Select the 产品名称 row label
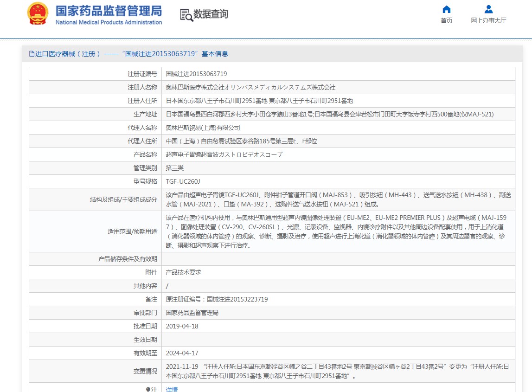Screen dimensions: 532x392 coord(146,154)
